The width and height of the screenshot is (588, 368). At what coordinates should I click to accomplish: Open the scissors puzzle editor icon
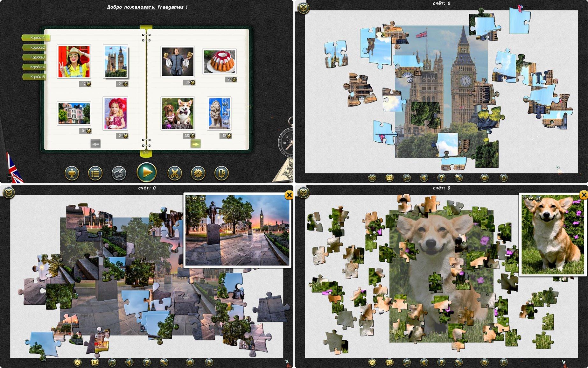point(174,173)
